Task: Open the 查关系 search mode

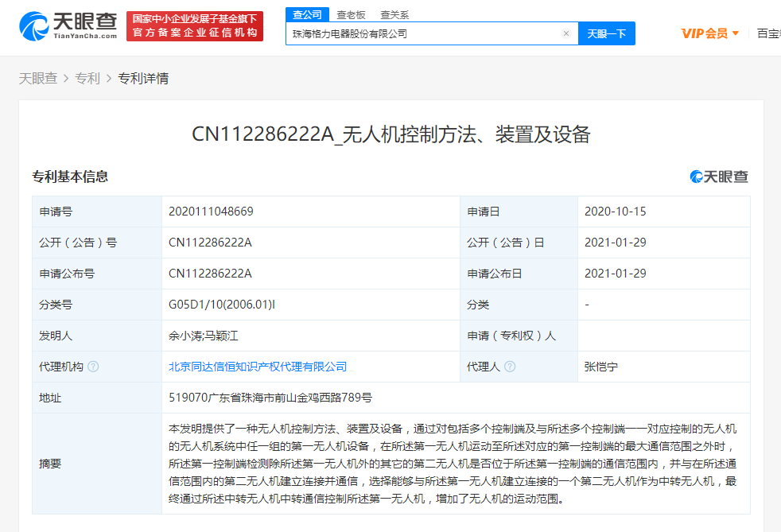Action: (x=394, y=14)
